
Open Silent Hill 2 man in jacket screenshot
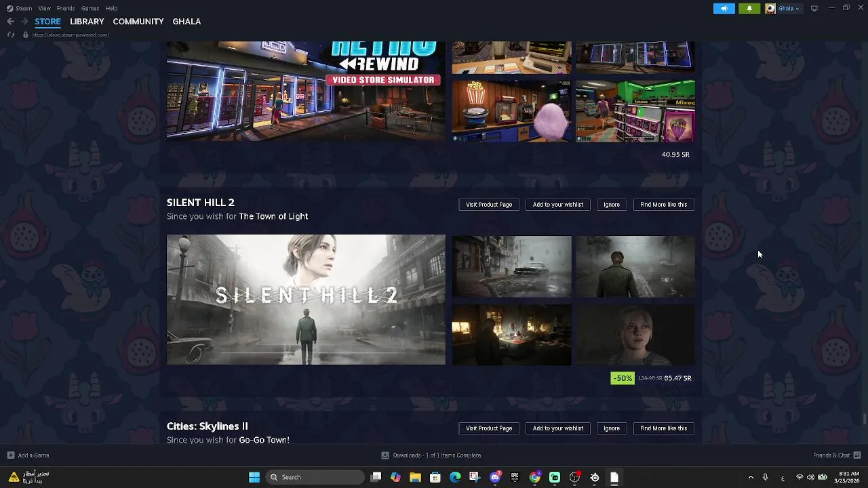[x=635, y=266]
